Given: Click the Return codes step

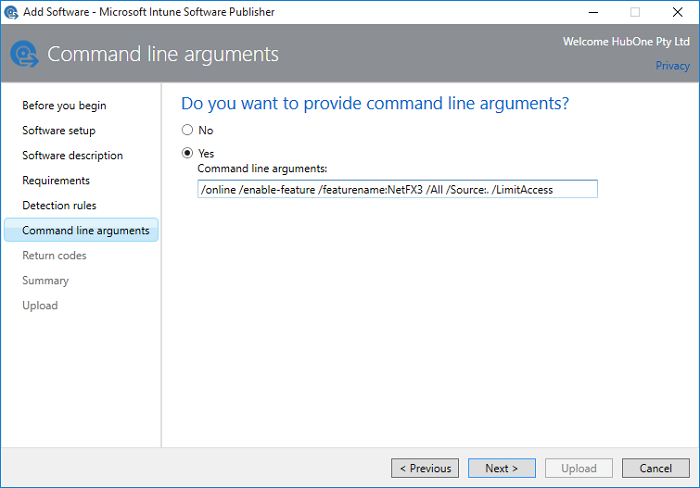Looking at the screenshot, I should tap(54, 255).
